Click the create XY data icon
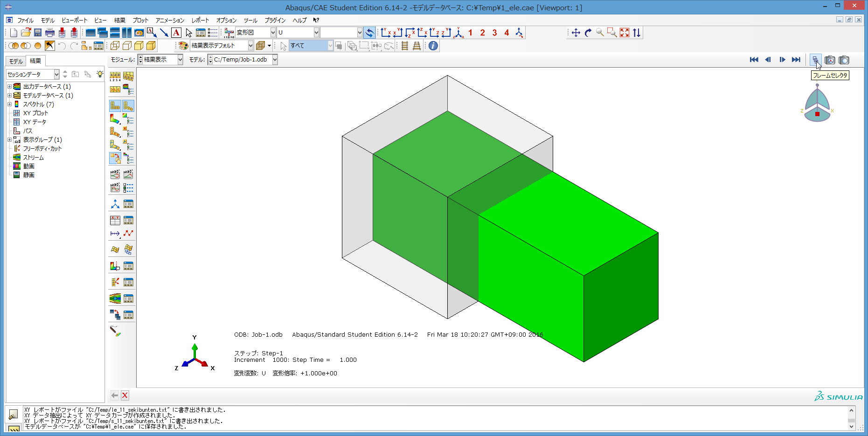This screenshot has height=436, width=868. click(x=115, y=220)
